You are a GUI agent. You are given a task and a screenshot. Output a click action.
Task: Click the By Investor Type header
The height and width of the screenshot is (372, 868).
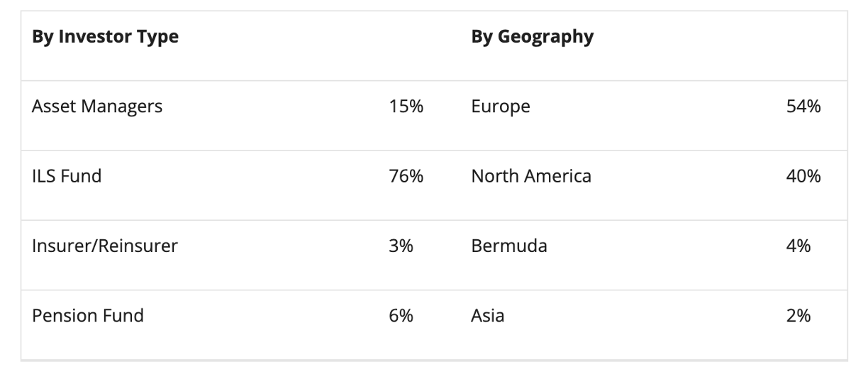[105, 36]
